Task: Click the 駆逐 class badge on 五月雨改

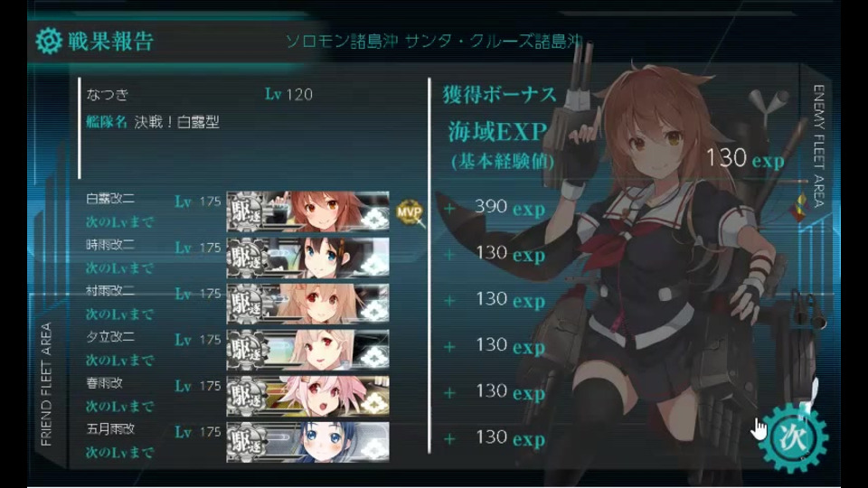Action: click(x=247, y=442)
